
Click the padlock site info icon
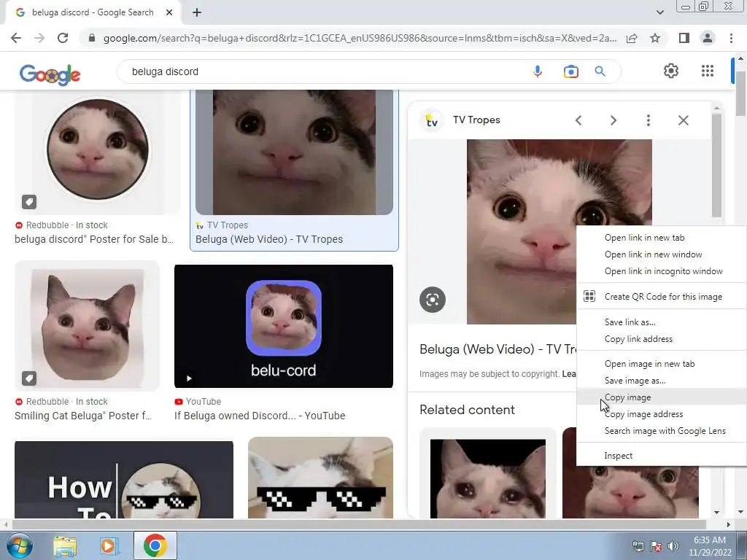pos(92,38)
